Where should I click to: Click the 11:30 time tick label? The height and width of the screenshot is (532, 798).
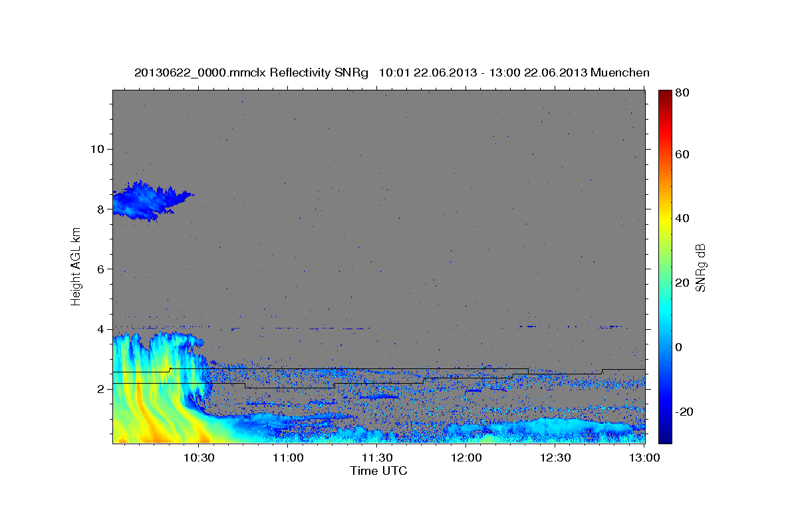(x=377, y=458)
